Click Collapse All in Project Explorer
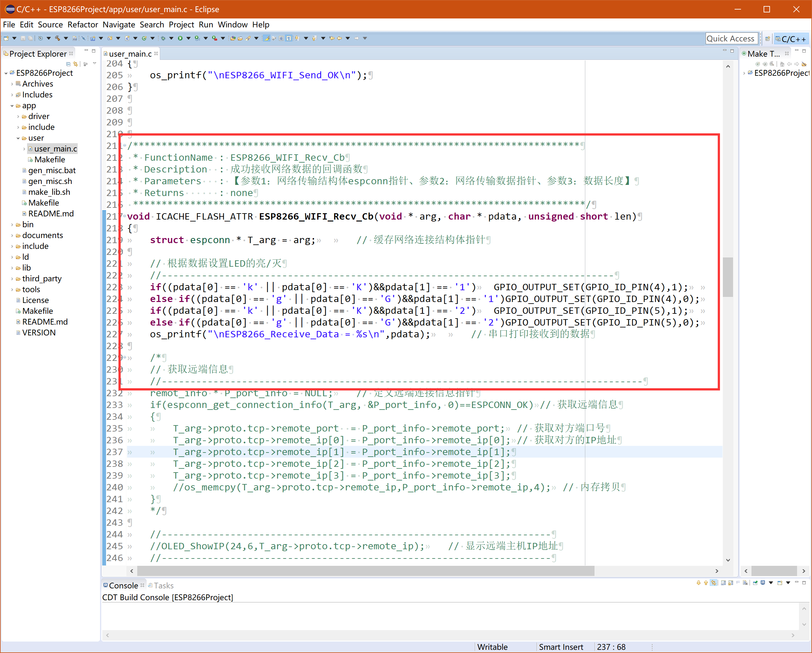 (68, 64)
